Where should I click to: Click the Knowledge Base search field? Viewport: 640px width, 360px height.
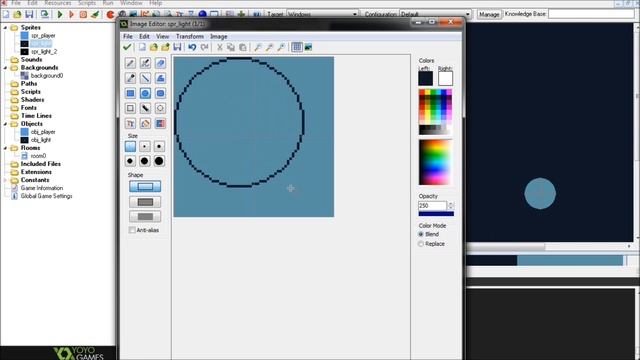click(x=591, y=14)
